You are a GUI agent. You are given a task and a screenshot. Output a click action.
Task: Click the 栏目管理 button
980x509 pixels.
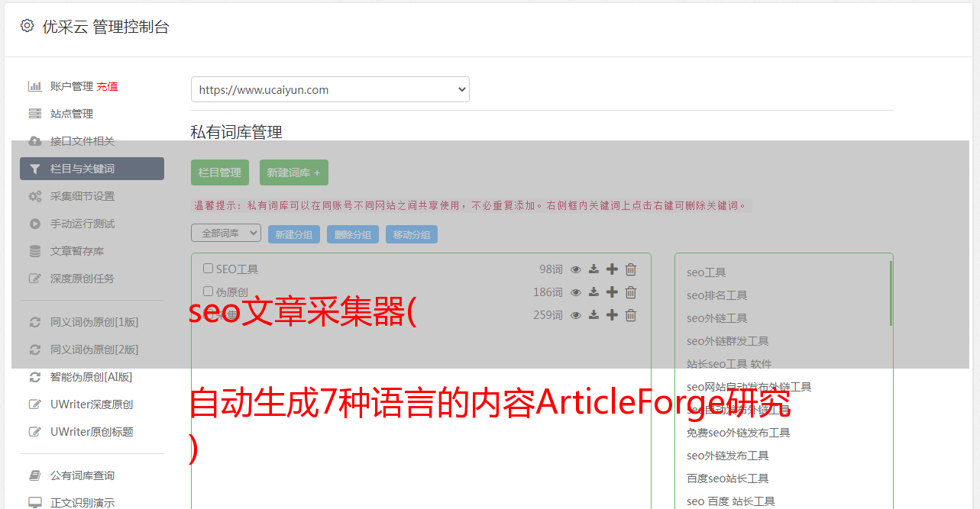pyautogui.click(x=220, y=172)
